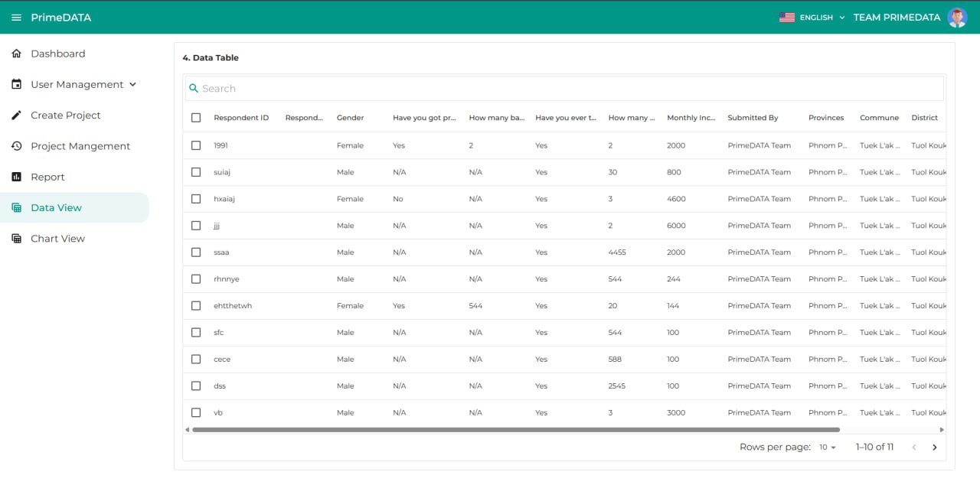Select the Create Project pencil icon
The width and height of the screenshot is (980, 485).
[16, 115]
